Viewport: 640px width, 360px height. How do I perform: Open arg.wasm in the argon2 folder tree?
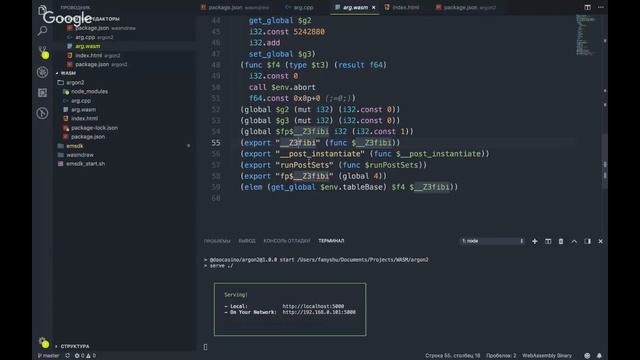click(83, 109)
